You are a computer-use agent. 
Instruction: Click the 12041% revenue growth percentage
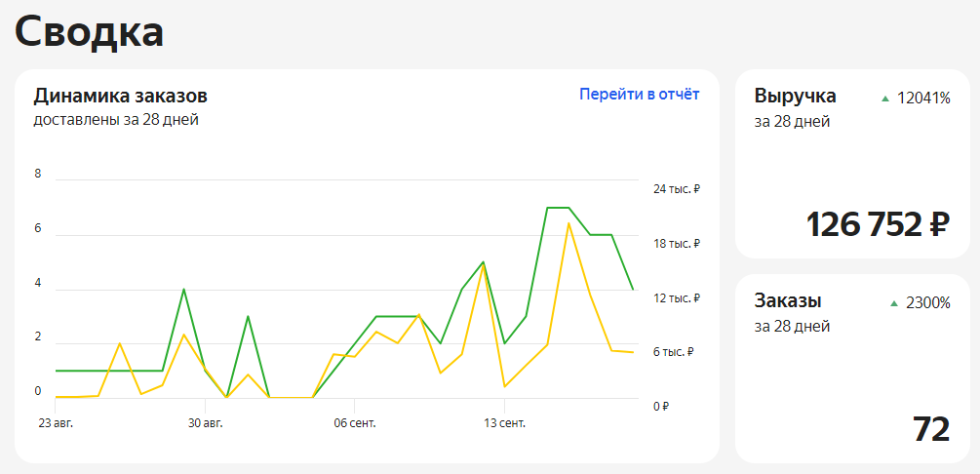click(x=923, y=99)
